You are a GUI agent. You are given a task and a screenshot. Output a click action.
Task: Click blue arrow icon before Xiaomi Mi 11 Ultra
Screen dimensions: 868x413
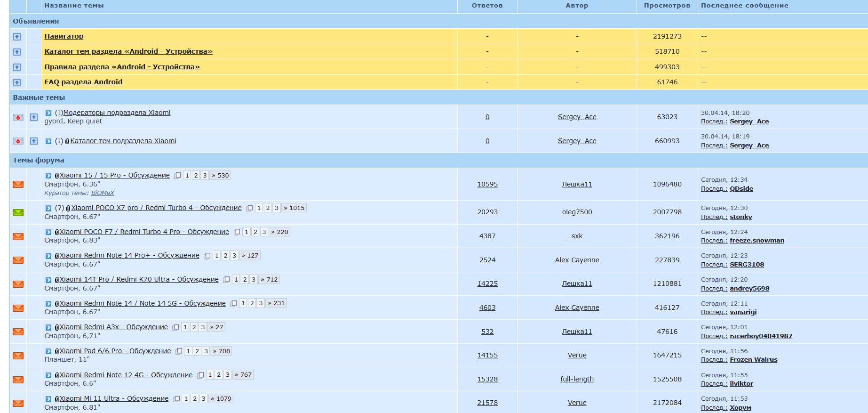(x=48, y=399)
